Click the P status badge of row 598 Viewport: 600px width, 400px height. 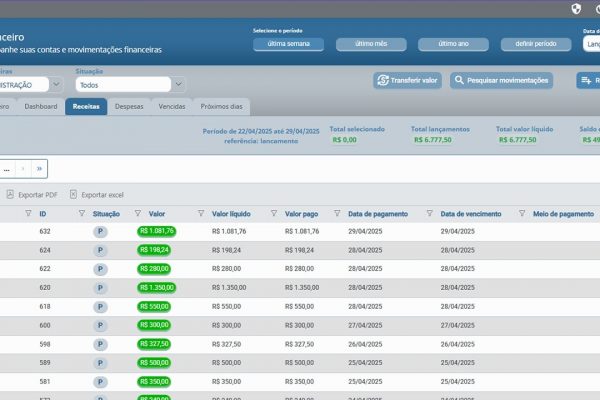[x=100, y=344]
